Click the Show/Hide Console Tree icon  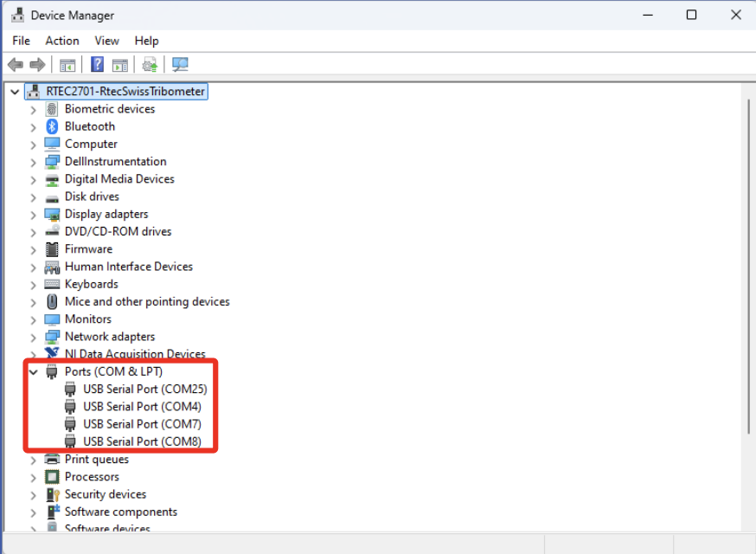pos(67,65)
